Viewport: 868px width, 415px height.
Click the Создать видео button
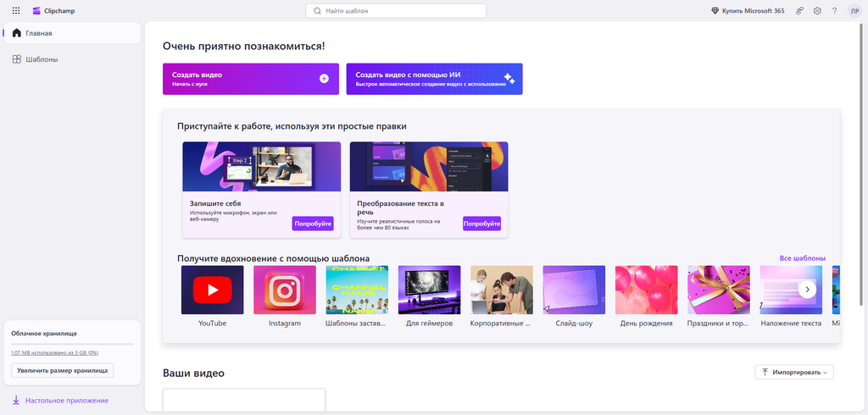pos(251,79)
